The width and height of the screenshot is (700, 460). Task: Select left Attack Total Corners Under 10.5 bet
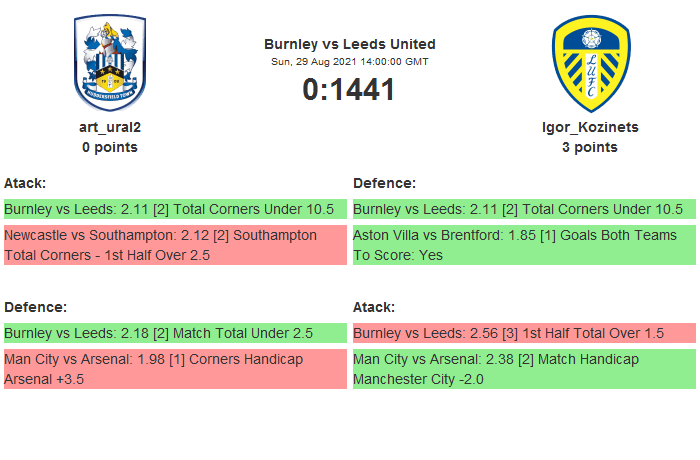[175, 209]
